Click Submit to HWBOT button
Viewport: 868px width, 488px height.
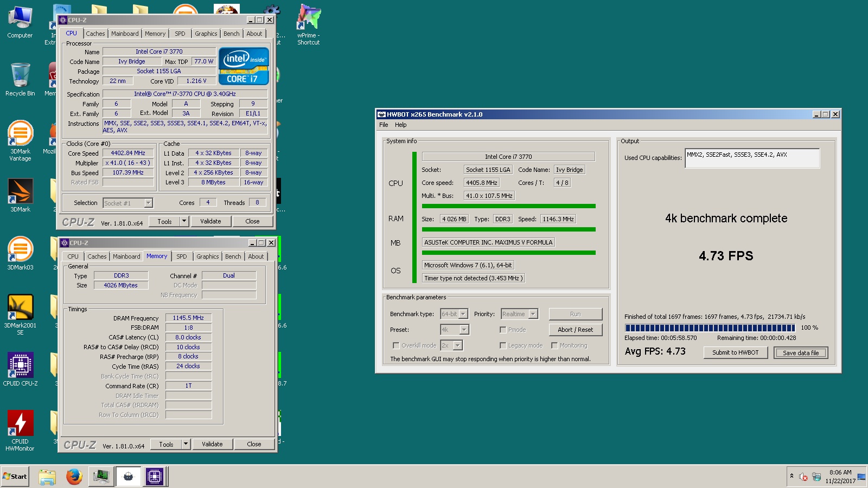pos(736,352)
